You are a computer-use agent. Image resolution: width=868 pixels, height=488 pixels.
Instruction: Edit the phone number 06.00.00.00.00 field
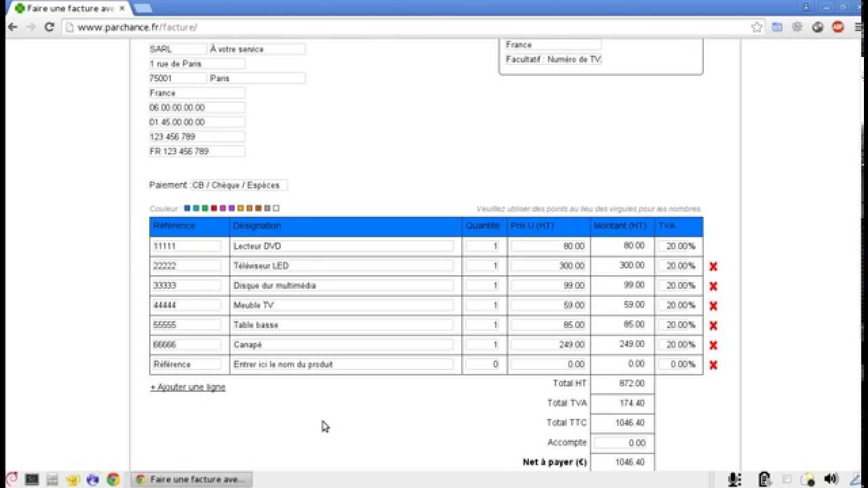(197, 107)
